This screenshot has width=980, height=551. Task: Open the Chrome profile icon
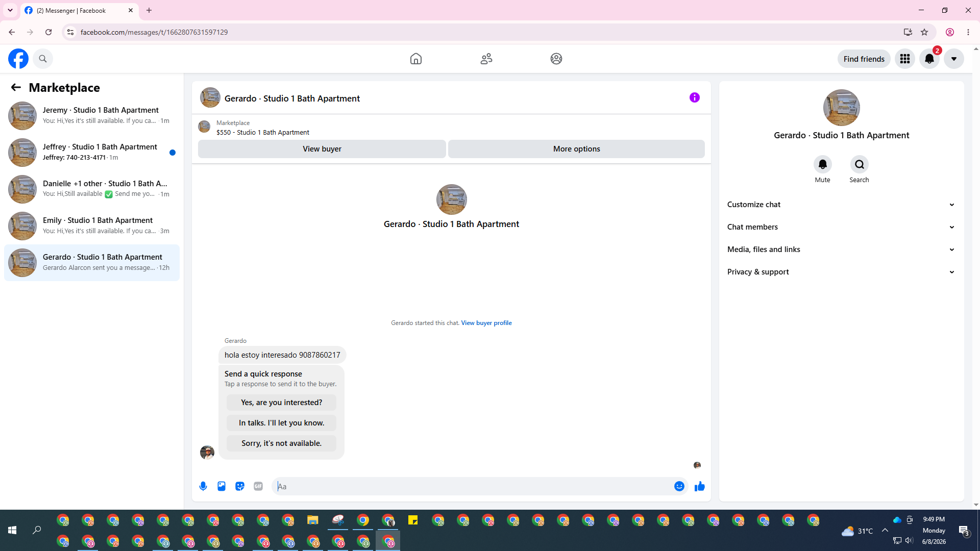(x=950, y=32)
